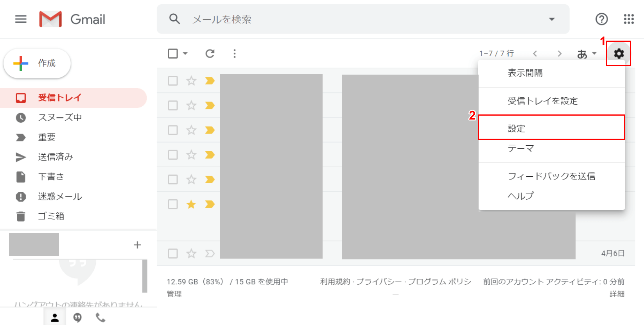
Task: Go to older messages page arrow
Action: [560, 54]
